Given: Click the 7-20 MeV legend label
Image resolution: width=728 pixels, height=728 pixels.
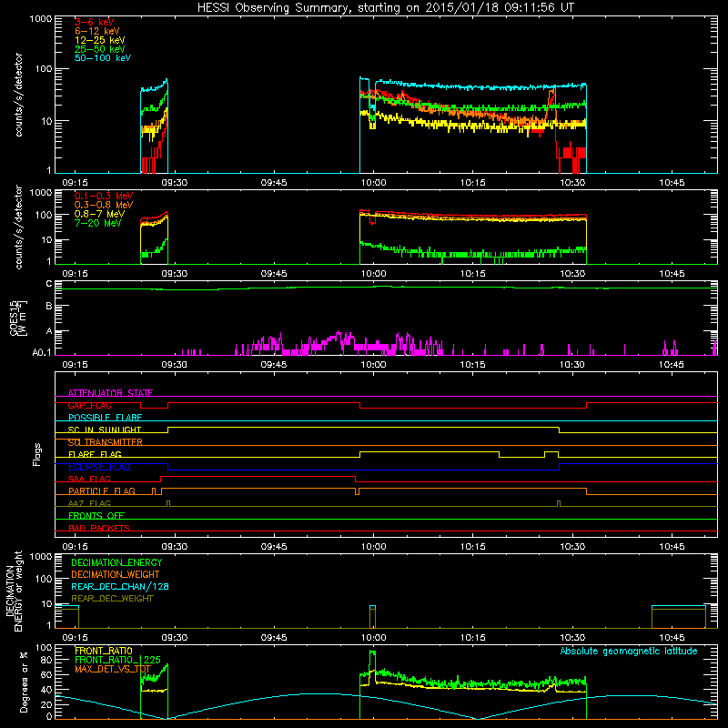Looking at the screenshot, I should pyautogui.click(x=98, y=223).
